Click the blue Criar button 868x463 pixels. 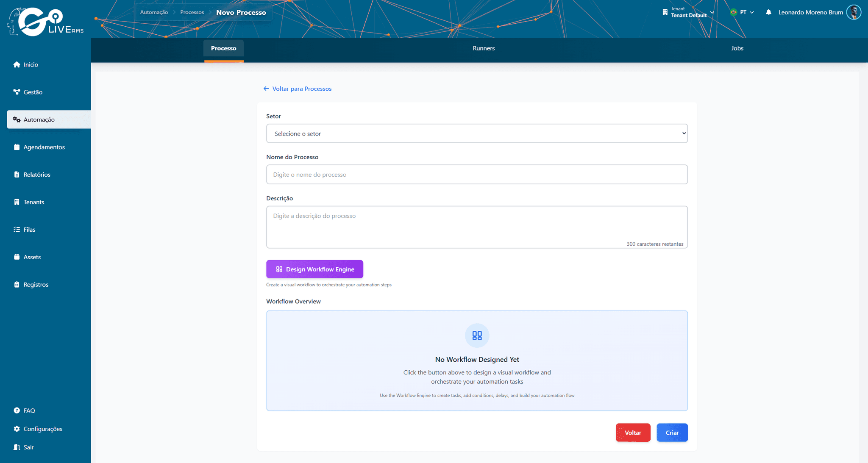[672, 433]
